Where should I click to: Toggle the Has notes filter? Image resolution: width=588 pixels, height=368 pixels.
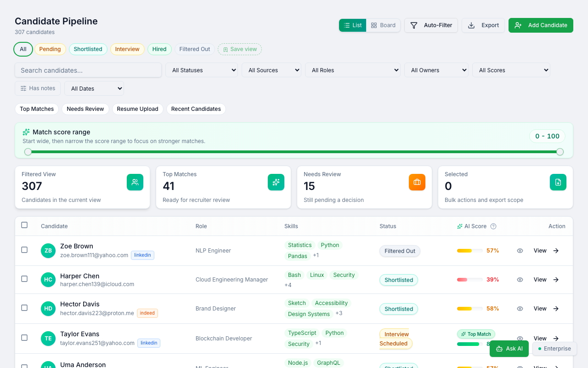(38, 88)
